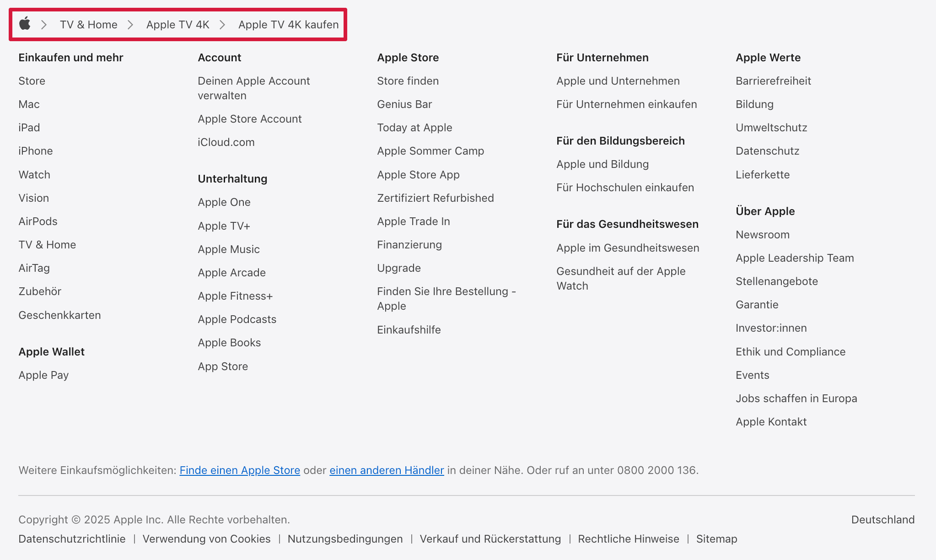The width and height of the screenshot is (936, 560).
Task: Click Stellenangebote link
Action: [777, 281]
